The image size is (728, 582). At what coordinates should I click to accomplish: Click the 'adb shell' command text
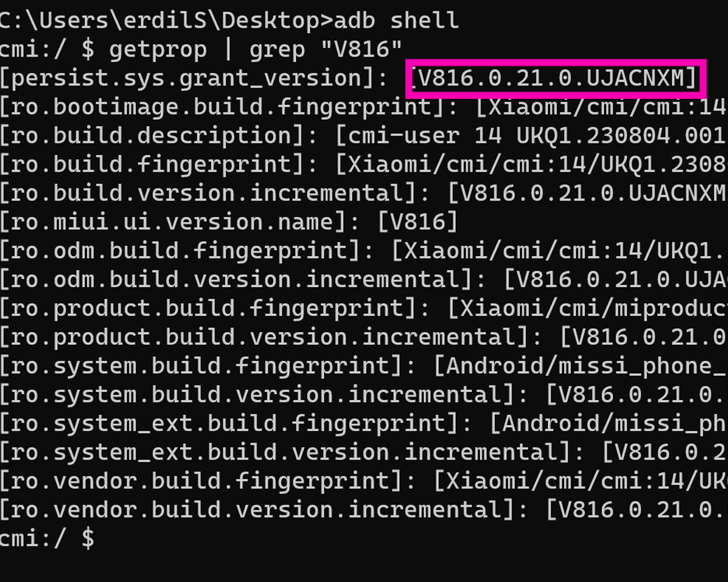[x=396, y=21]
